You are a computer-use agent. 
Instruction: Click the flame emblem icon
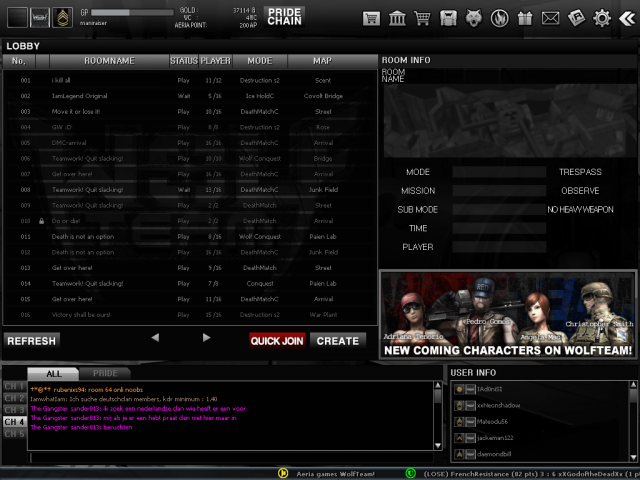pos(500,18)
